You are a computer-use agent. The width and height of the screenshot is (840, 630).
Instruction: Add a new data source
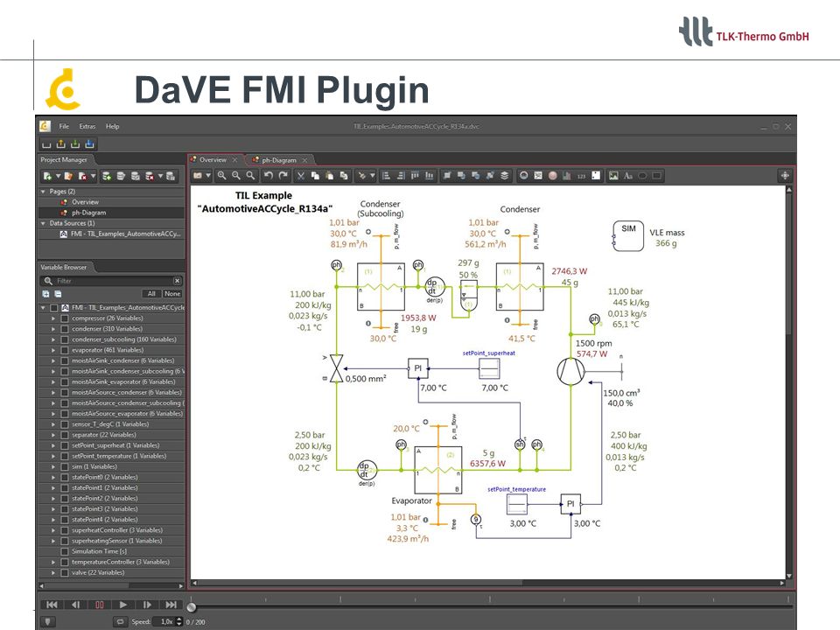point(107,176)
